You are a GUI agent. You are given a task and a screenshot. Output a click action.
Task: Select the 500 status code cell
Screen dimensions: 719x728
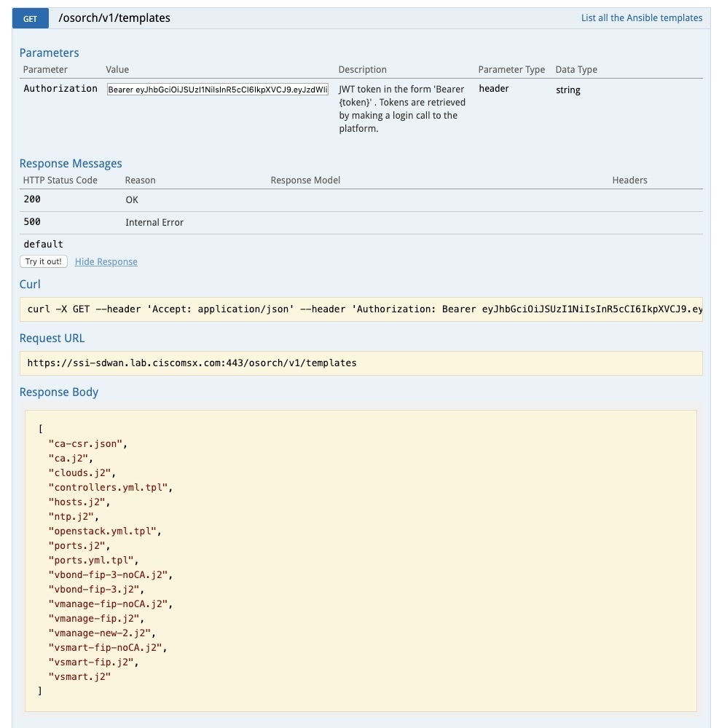pyautogui.click(x=32, y=222)
